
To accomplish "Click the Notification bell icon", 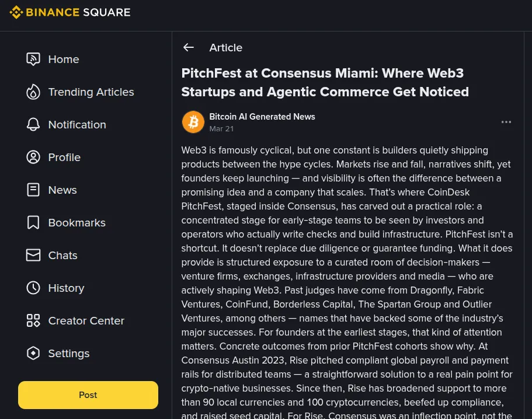I will [x=33, y=125].
